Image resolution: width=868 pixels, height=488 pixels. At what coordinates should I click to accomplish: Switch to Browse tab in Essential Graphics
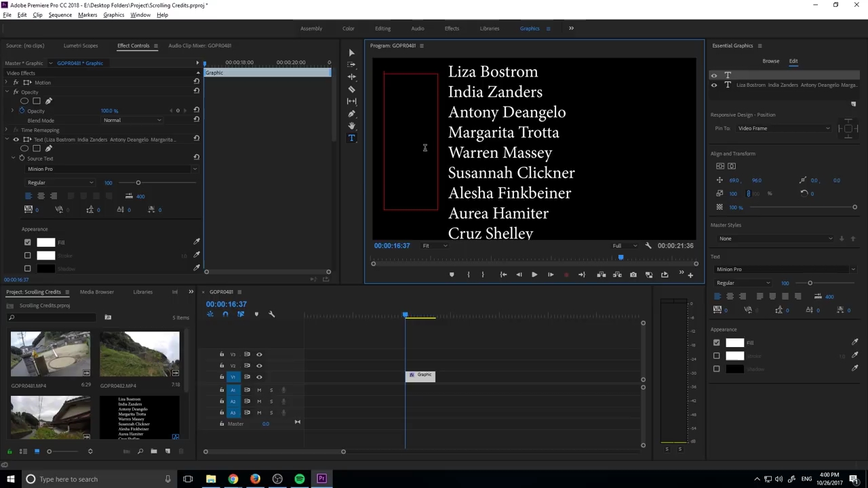(x=770, y=61)
